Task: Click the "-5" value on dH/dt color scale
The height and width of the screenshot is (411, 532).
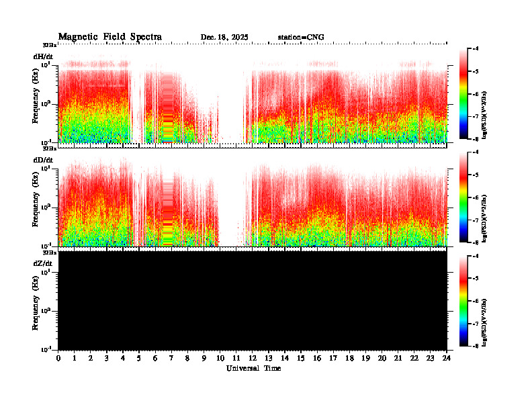Action: 476,71
